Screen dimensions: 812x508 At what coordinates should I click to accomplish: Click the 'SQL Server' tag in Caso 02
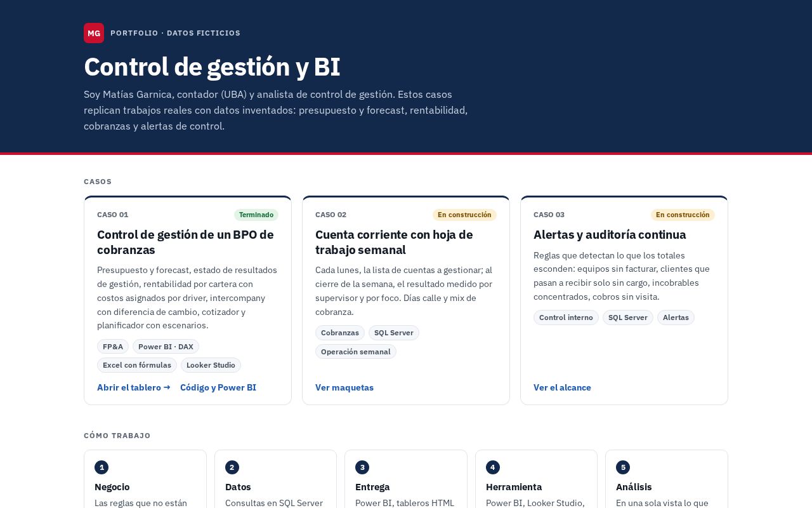394,333
